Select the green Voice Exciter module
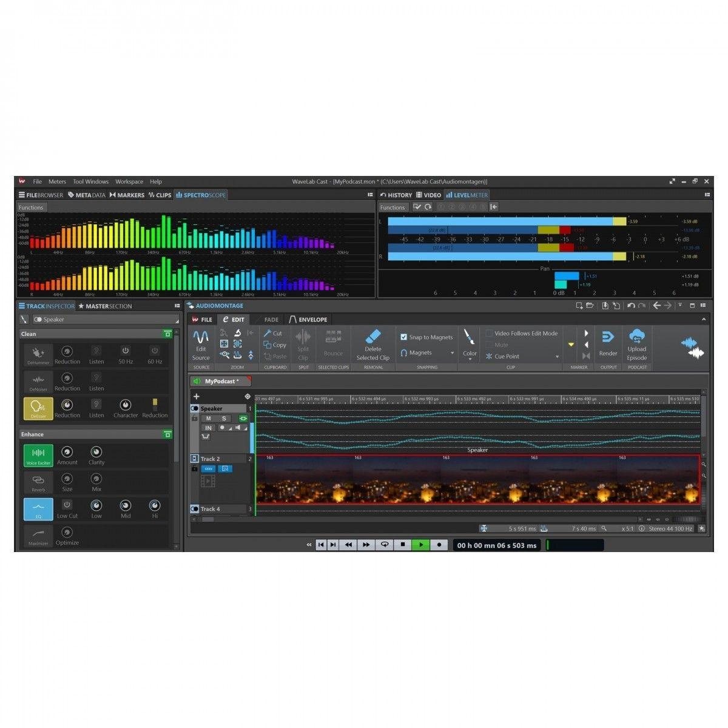Screen dimensions: 728x728 click(38, 456)
